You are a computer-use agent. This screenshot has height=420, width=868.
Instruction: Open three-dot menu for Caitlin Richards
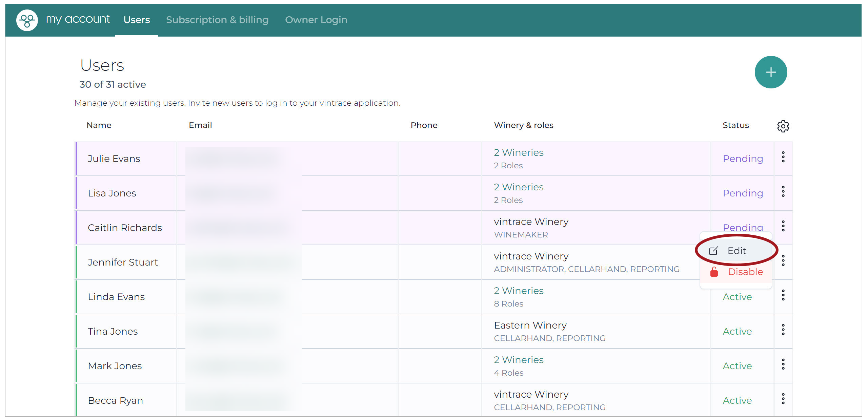[x=783, y=226]
